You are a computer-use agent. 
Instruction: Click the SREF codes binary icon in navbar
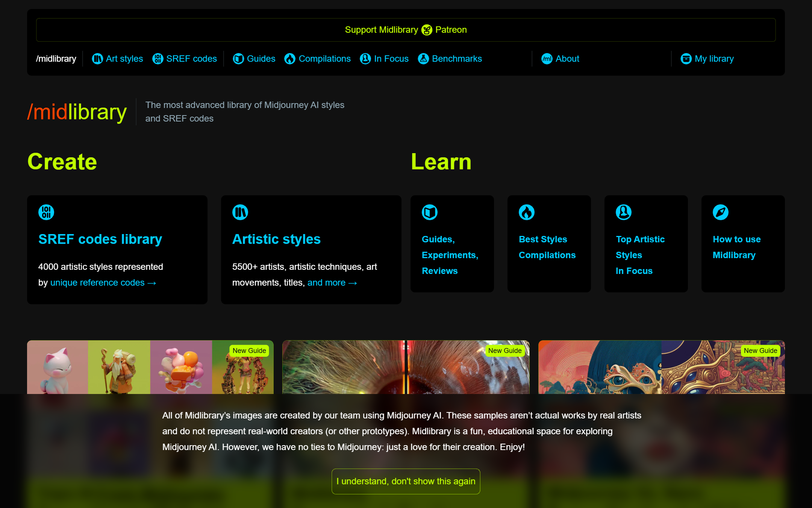[x=158, y=59]
